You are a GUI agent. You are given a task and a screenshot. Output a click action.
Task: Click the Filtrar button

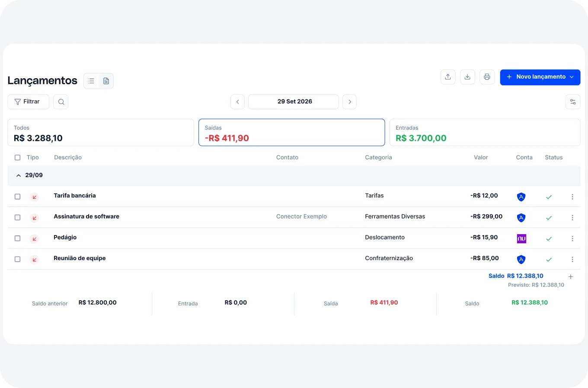(x=28, y=102)
